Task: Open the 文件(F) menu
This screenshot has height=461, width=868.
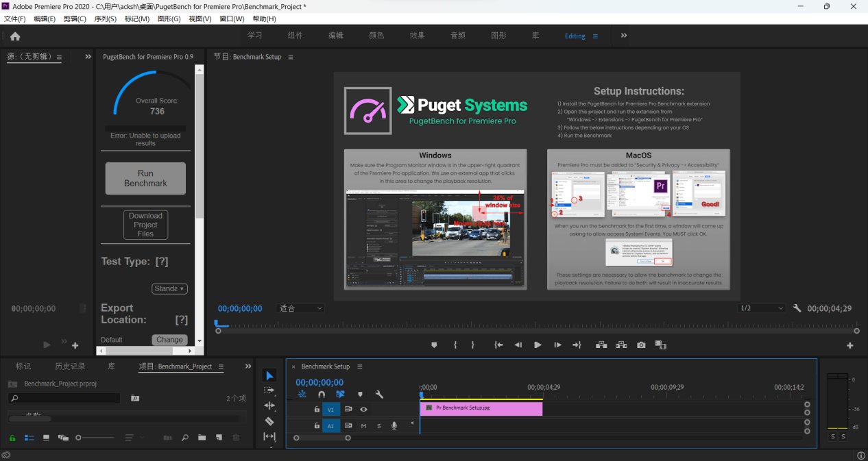Action: (14, 19)
